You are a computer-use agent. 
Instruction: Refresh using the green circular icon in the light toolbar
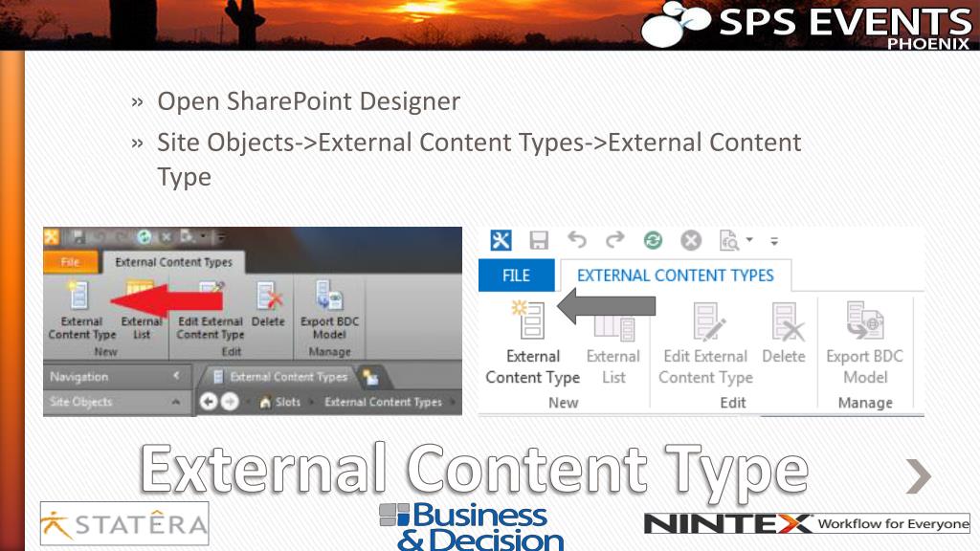coord(653,240)
